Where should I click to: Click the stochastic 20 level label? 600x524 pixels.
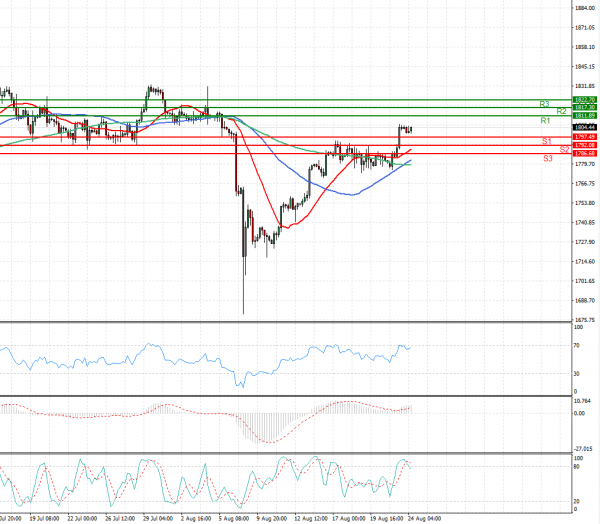577,501
